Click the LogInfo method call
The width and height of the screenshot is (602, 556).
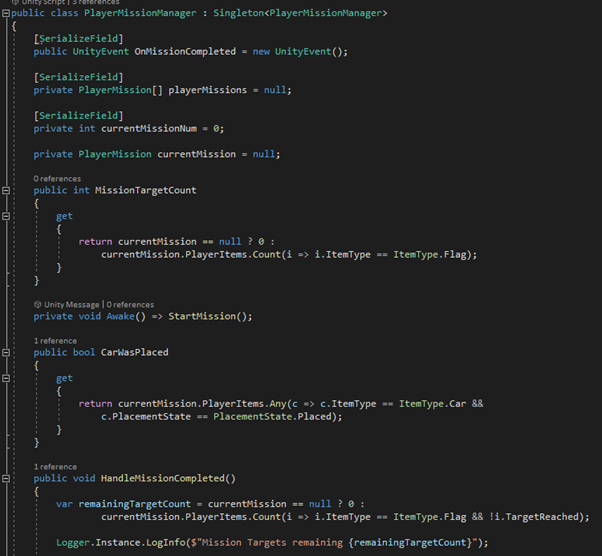pyautogui.click(x=168, y=542)
